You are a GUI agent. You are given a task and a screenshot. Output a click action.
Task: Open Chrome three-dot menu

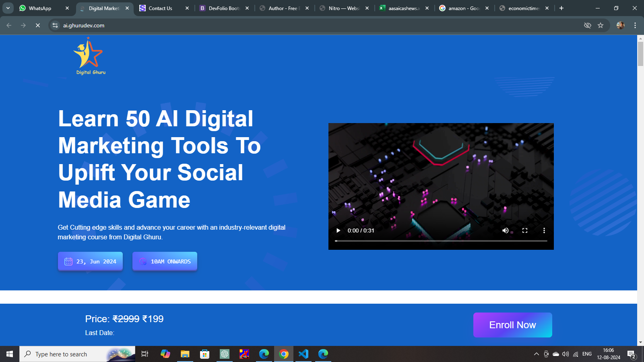pos(635,25)
